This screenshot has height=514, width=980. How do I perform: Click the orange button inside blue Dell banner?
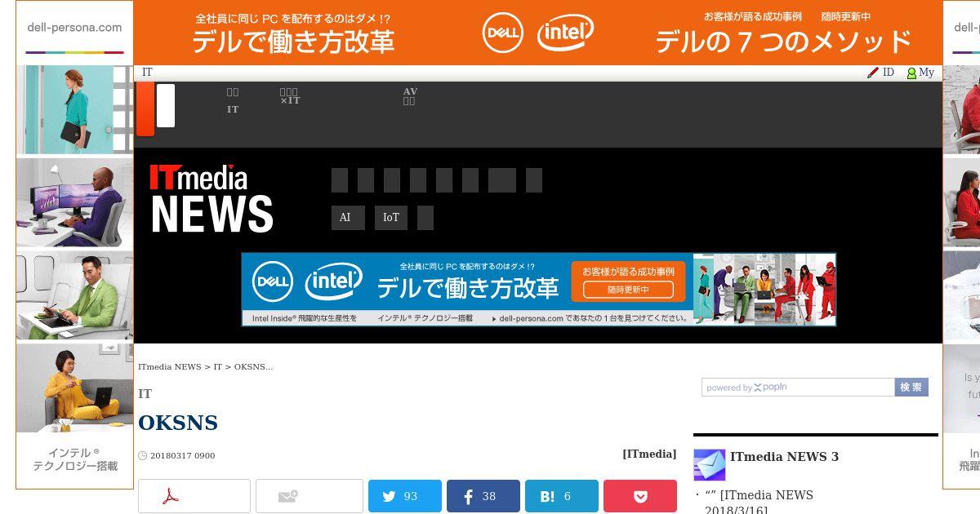coord(628,281)
